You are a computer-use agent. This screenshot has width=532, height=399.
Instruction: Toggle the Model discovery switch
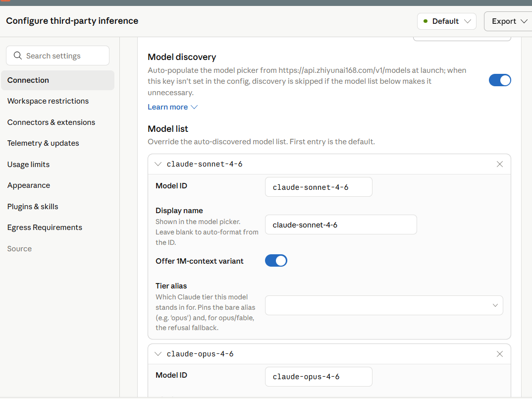(x=500, y=80)
